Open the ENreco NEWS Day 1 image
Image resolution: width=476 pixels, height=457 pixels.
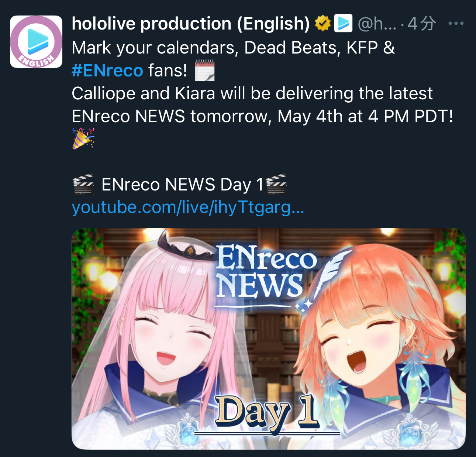[268, 339]
